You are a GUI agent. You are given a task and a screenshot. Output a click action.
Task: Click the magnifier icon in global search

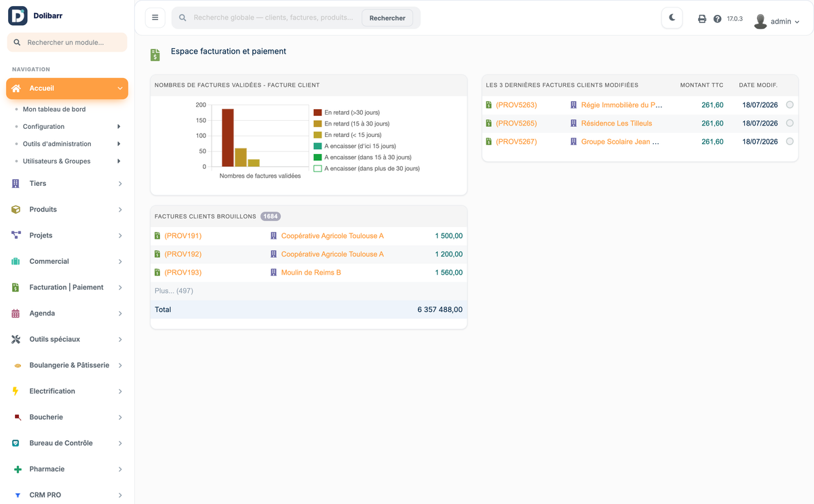pos(182,18)
